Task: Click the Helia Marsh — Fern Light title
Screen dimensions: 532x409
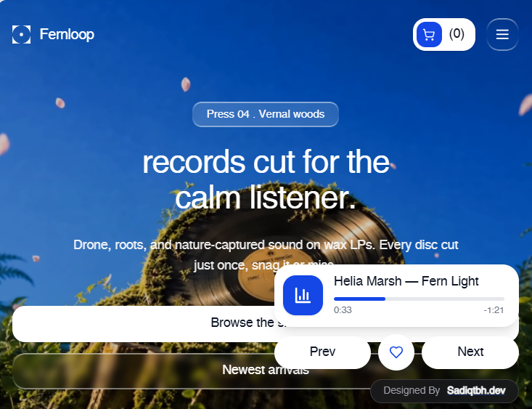Action: [406, 281]
